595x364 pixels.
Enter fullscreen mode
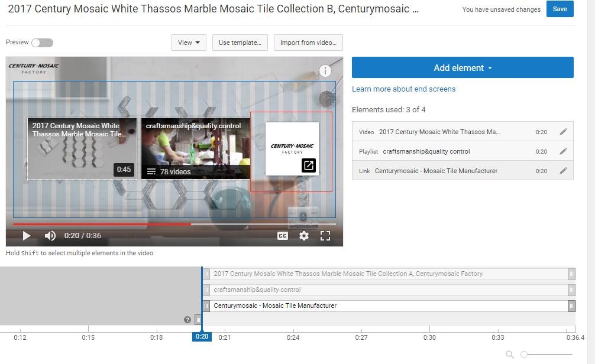pos(325,236)
